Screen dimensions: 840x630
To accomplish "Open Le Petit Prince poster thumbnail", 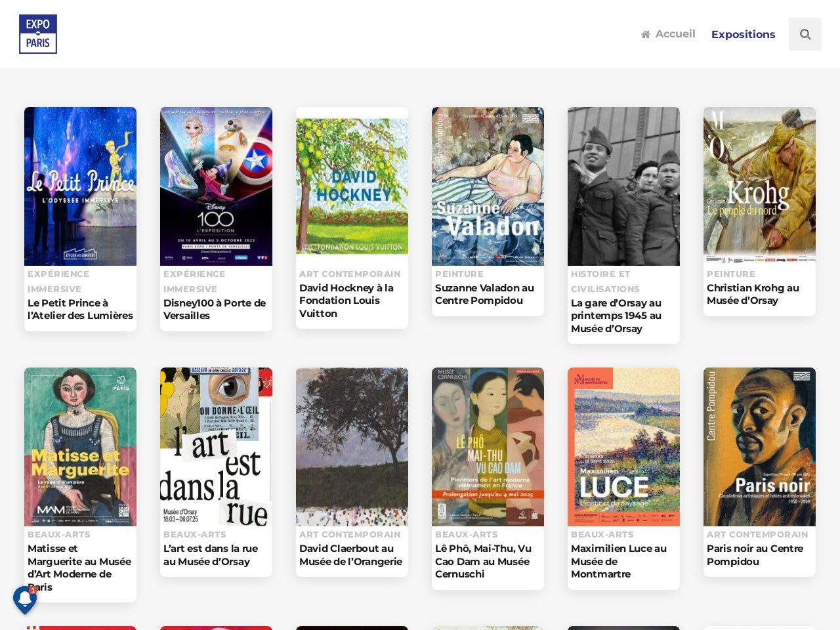I will click(x=80, y=186).
